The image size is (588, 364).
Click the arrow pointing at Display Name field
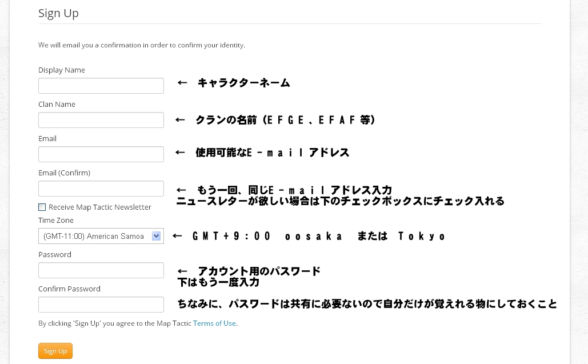(x=182, y=83)
